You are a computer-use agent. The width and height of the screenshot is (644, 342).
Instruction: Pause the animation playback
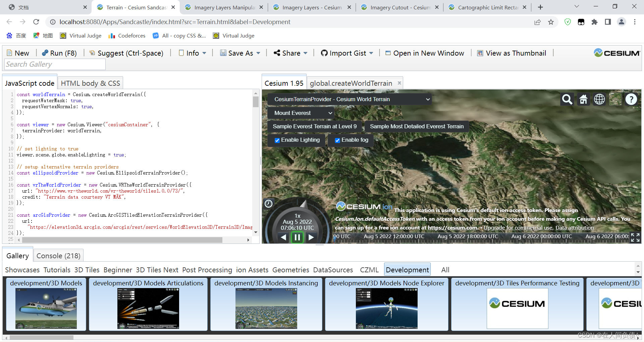click(x=297, y=237)
